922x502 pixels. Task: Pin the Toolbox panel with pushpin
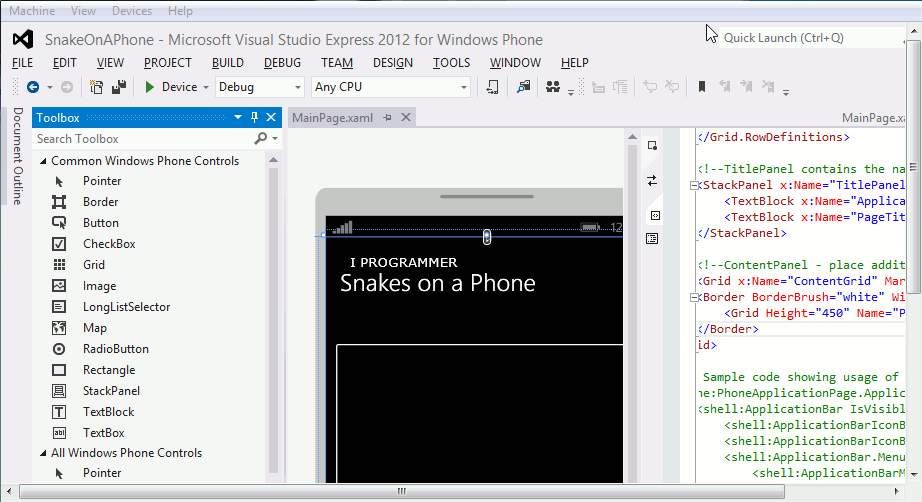coord(254,117)
